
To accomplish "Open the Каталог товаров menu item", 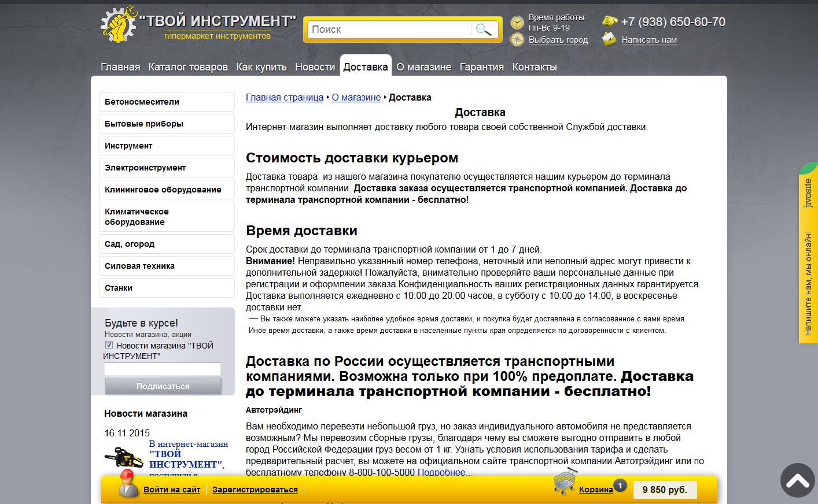I will [188, 67].
